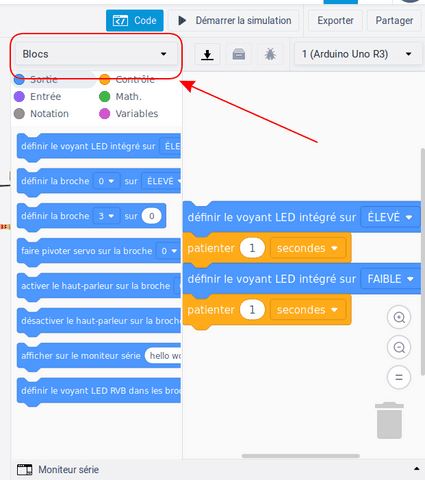Zoom in on the blocks workspace
425x480 pixels.
[399, 317]
